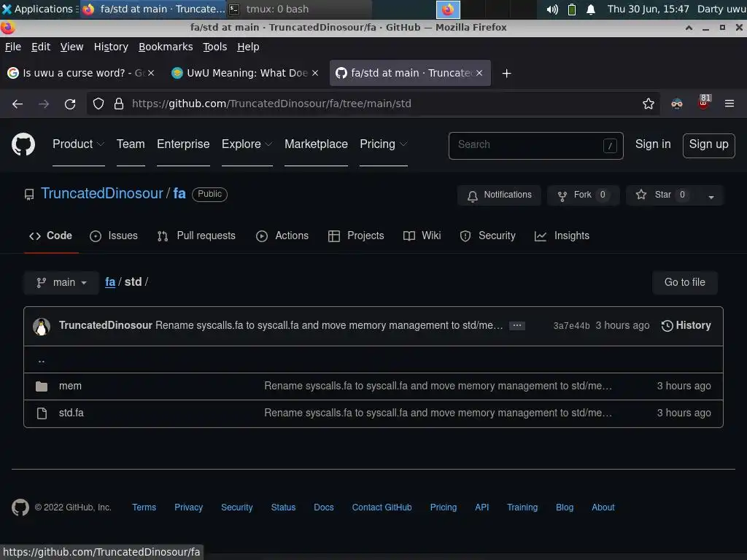Click the shield tracking protection icon
The height and width of the screenshot is (560, 747).
(x=98, y=104)
